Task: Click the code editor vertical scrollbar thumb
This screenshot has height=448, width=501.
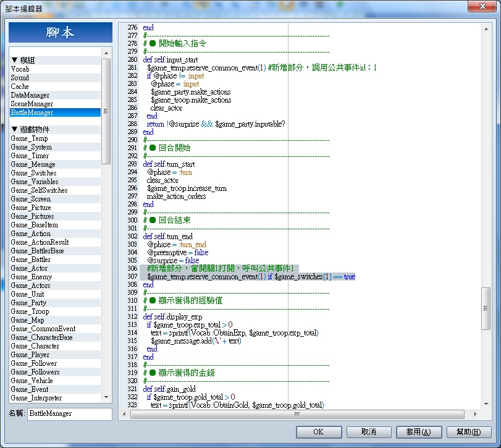Action: point(486,308)
